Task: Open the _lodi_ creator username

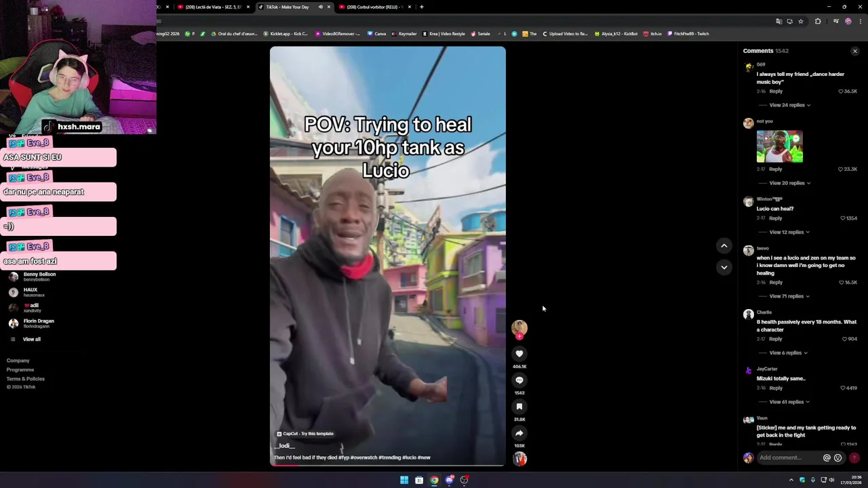Action: [284, 446]
